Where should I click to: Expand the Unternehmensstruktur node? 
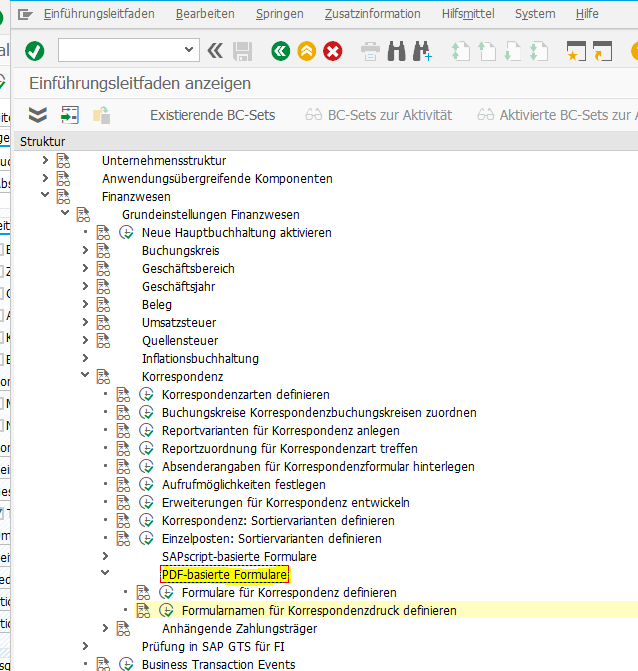45,160
